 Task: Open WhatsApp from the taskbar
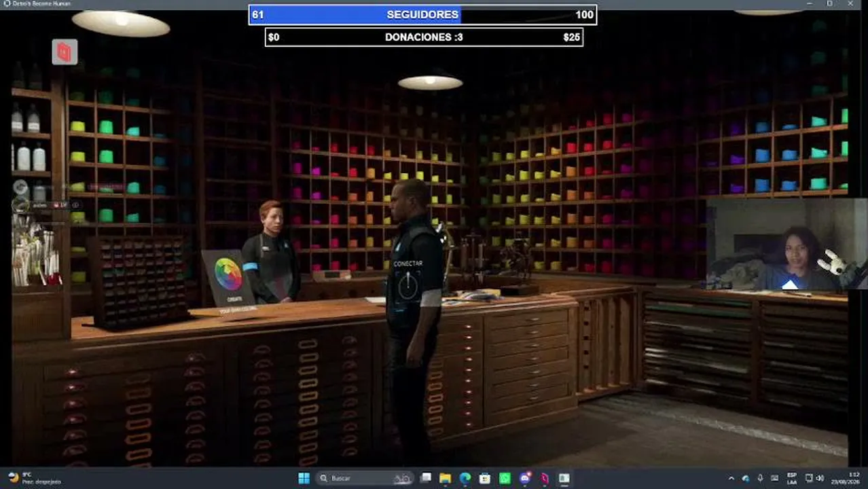505,478
